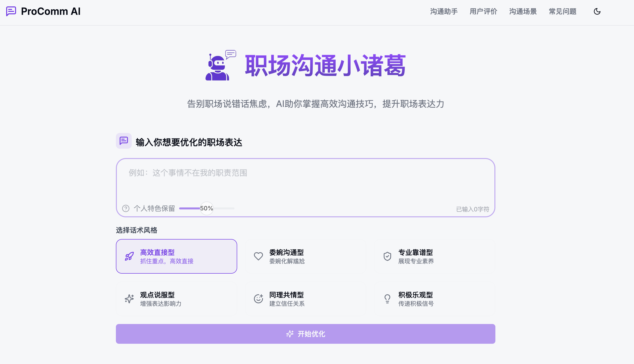
Task: Toggle dark mode moon icon
Action: point(597,12)
